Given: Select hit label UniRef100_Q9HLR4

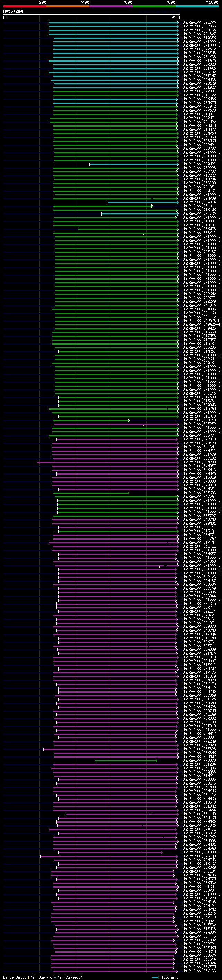Looking at the screenshot, I should point(199,906).
